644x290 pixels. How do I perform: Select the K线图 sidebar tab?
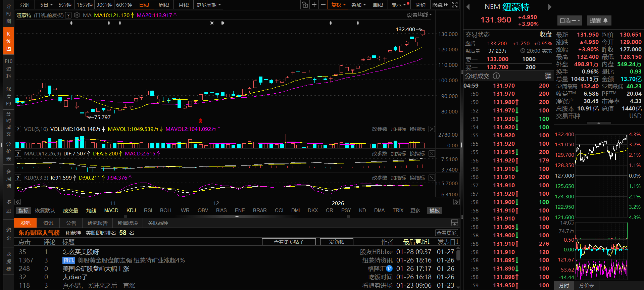[9, 41]
